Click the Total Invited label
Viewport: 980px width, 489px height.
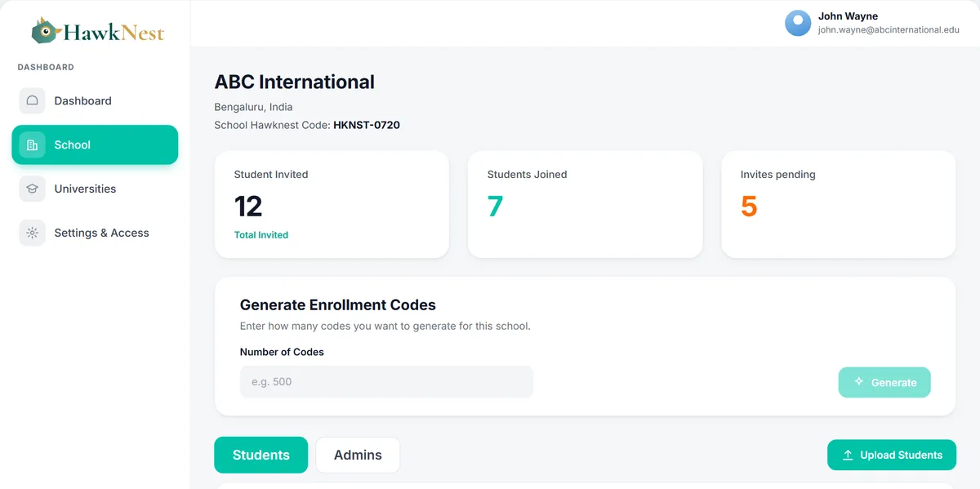click(x=261, y=235)
